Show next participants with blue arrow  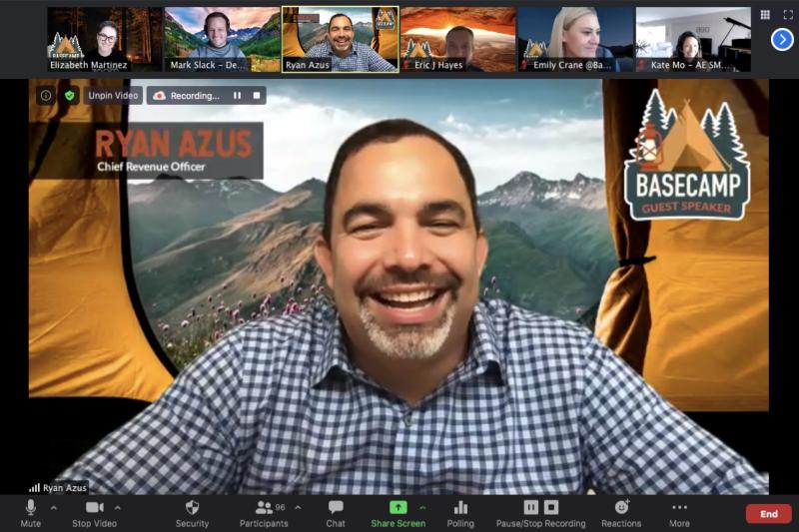click(x=782, y=39)
